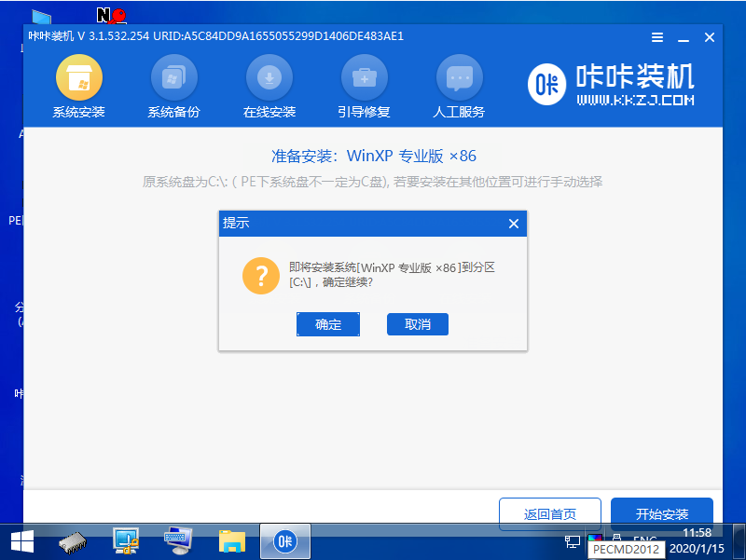Open 人工服务 (Manual Service) feature
This screenshot has width=746, height=560.
tap(459, 77)
